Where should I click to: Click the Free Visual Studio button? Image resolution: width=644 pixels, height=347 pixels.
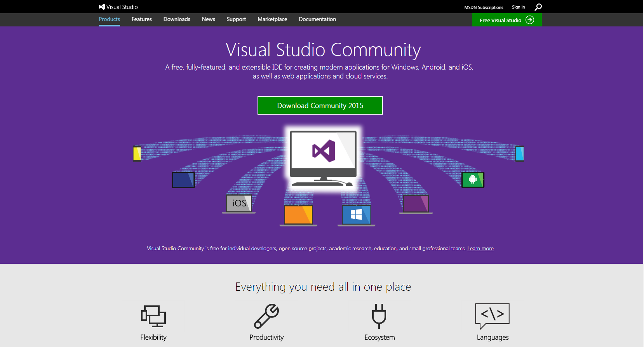coord(507,20)
